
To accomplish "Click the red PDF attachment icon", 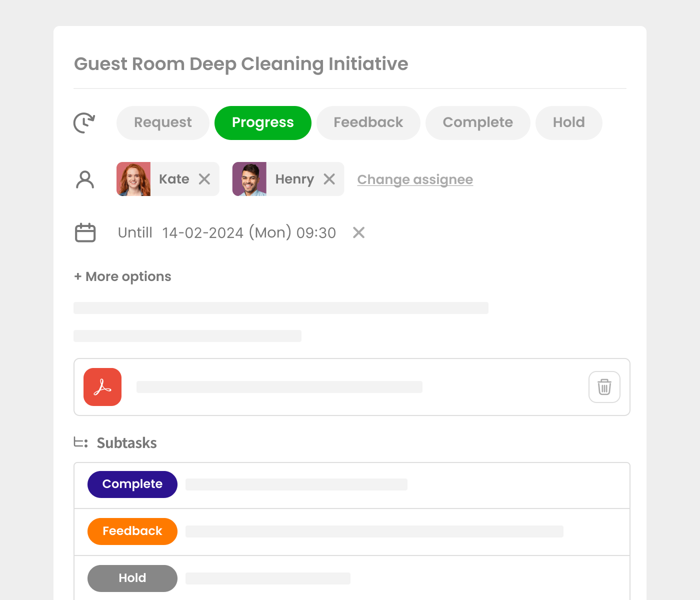I will tap(102, 387).
